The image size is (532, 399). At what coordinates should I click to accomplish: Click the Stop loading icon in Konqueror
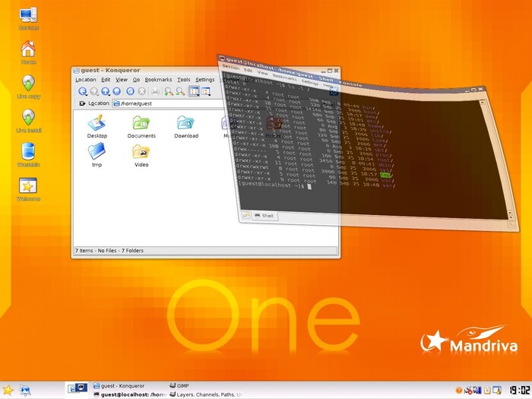click(142, 91)
